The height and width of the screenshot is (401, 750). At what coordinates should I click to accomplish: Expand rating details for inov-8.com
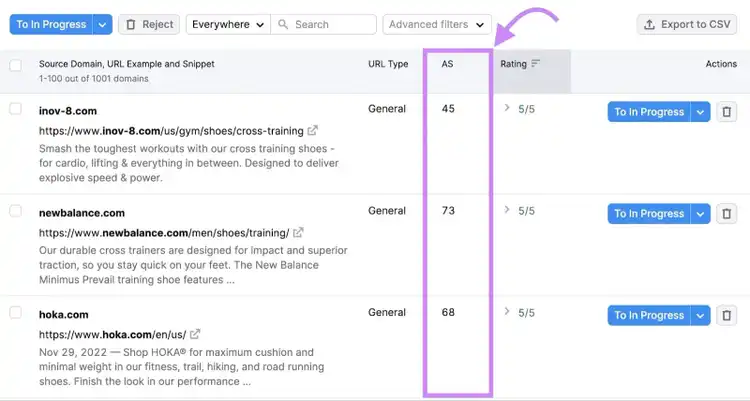(507, 108)
